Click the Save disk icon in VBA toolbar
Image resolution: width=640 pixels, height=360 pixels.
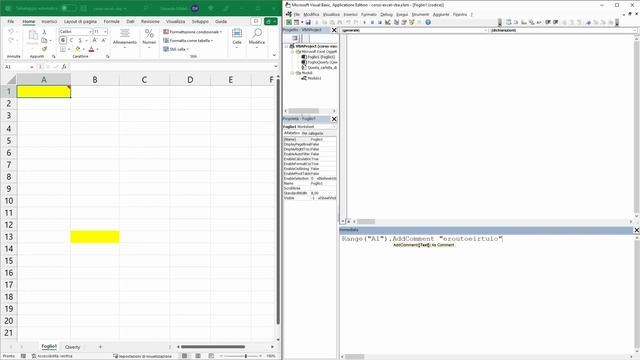point(308,22)
